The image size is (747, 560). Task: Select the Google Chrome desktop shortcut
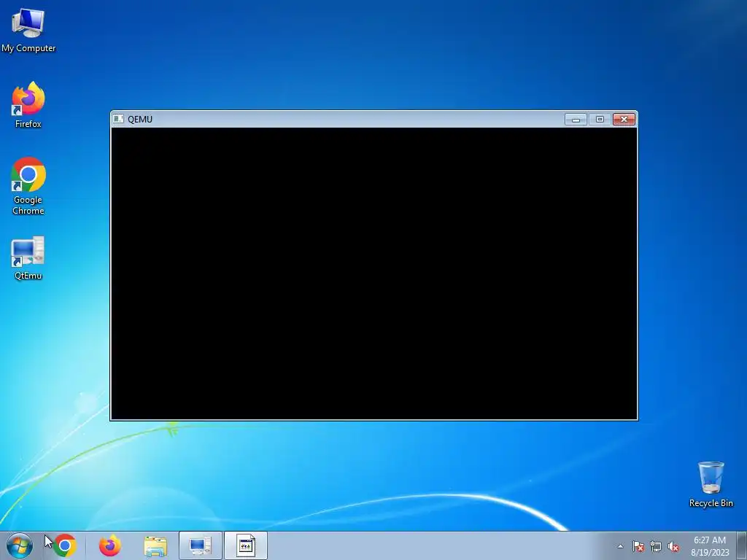[28, 186]
